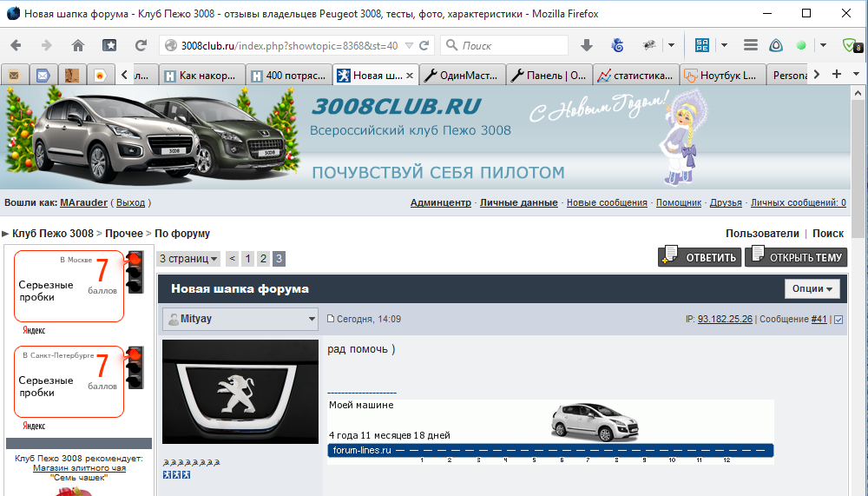The image size is (868, 496).
Task: Reload the page with the refresh icon
Action: click(x=141, y=45)
